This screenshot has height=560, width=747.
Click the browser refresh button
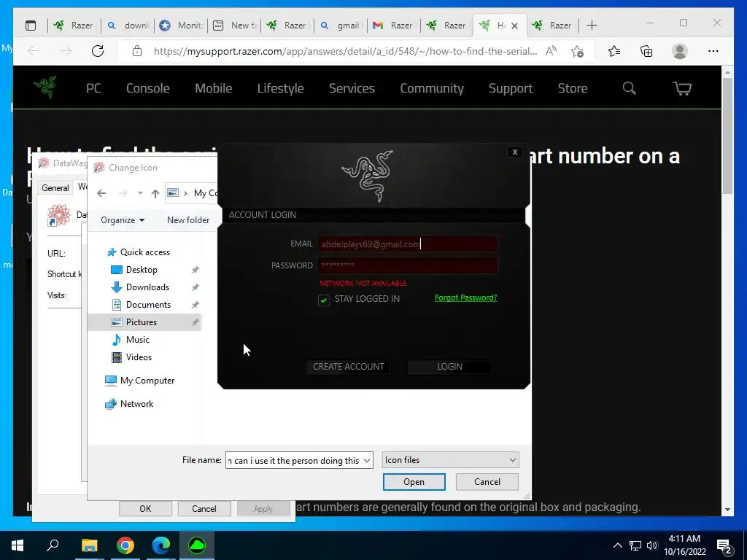coord(98,51)
